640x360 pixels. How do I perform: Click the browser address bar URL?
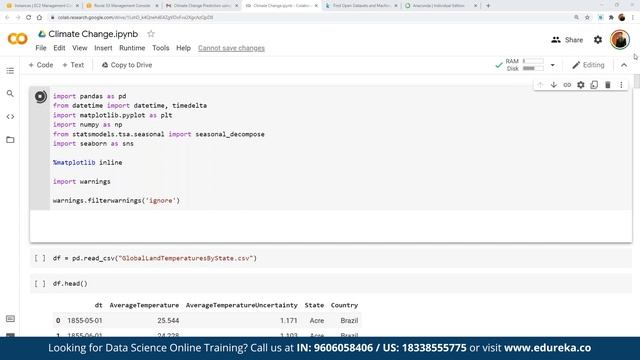tap(136, 18)
